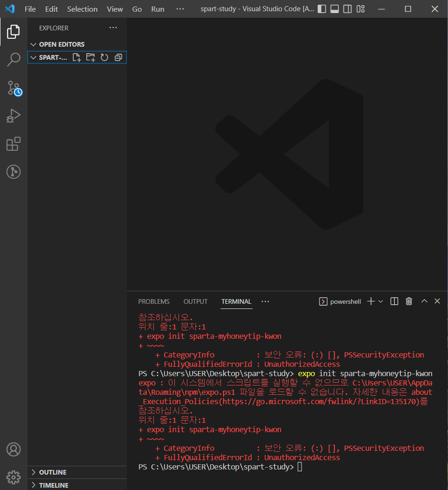448x490 pixels.
Task: Select the powershell terminal instance
Action: coord(340,301)
